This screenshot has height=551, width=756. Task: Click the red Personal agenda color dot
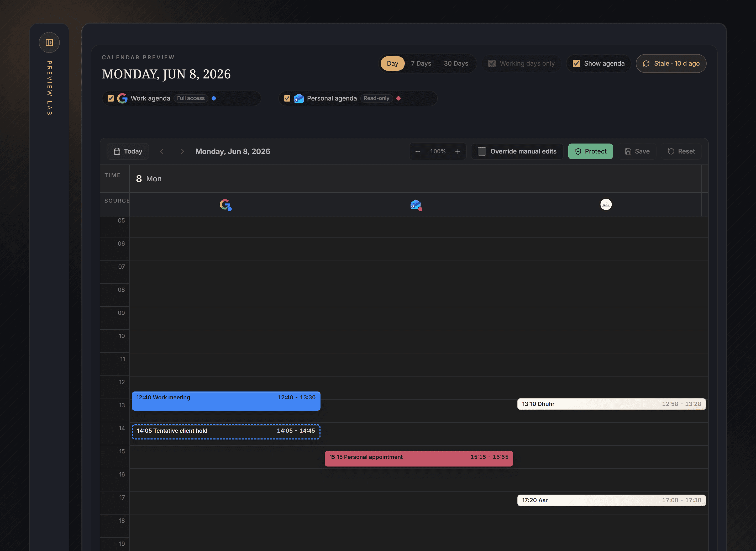click(x=398, y=98)
